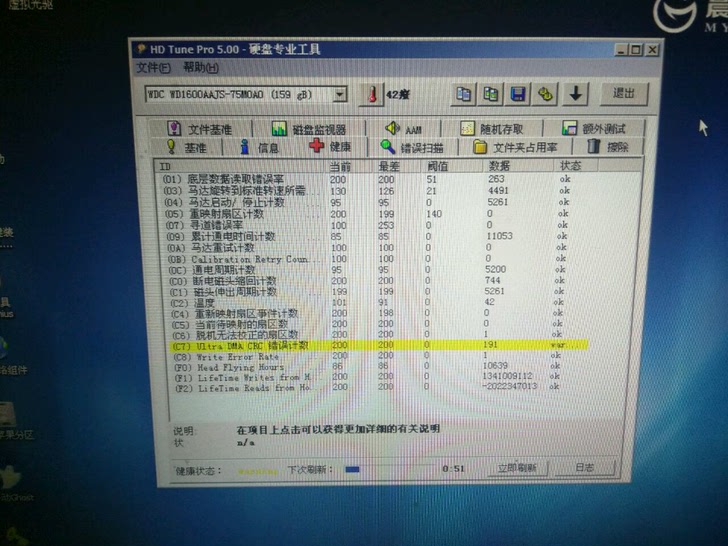Switch to the 文件基准 tab
This screenshot has width=728, height=546.
click(200, 129)
